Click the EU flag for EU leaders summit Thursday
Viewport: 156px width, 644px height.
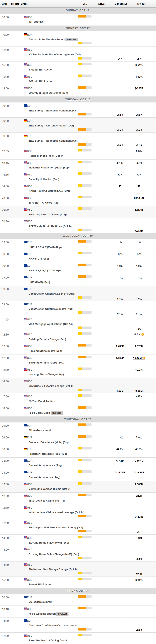25,426
